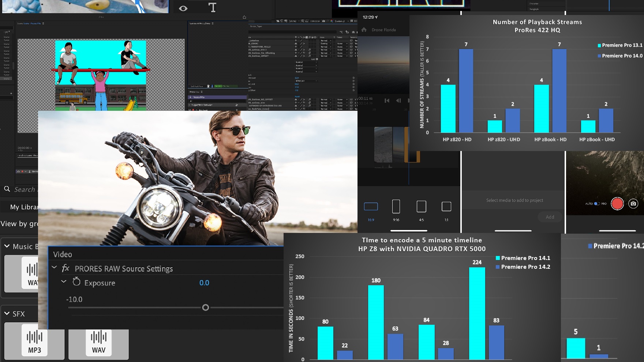Open the Miter Join dropdown
Viewport: 644px width, 362px height.
(x=306, y=81)
